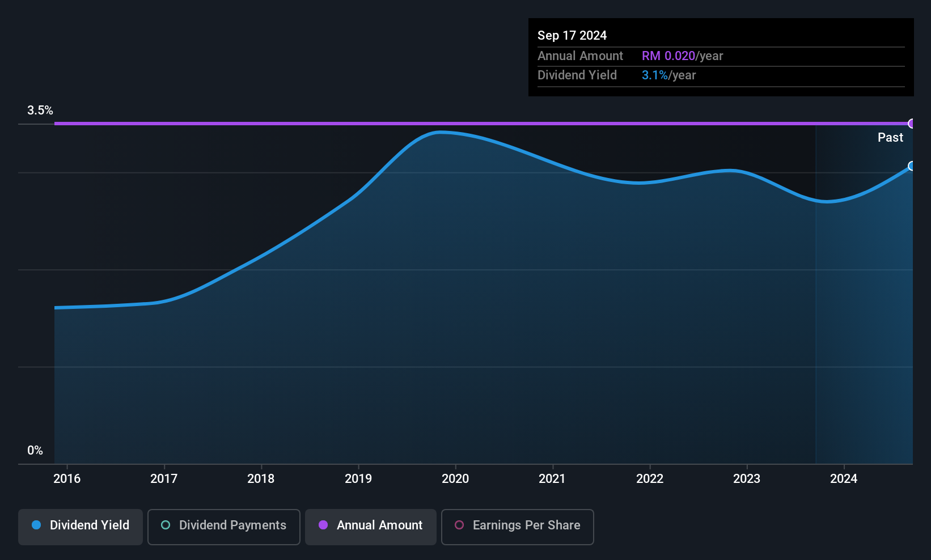Screen dimensions: 931x560
Task: Click the blue Dividend Yield legend dot
Action: [36, 525]
